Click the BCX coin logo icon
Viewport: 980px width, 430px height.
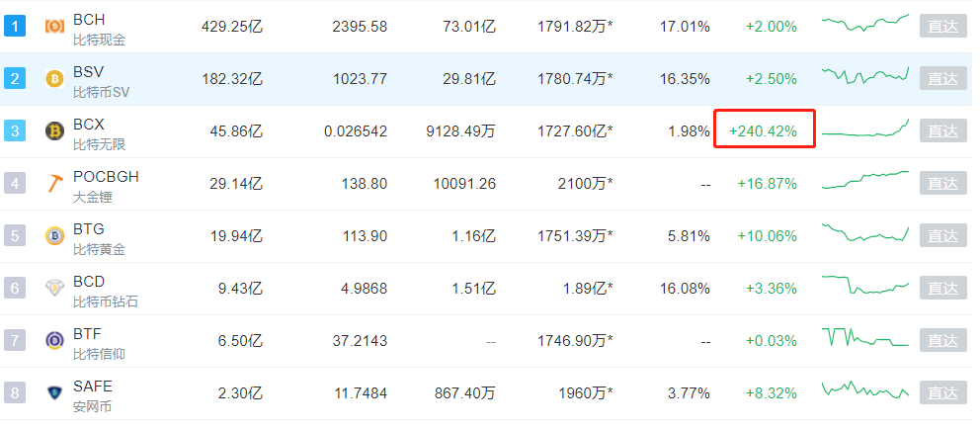tap(54, 131)
